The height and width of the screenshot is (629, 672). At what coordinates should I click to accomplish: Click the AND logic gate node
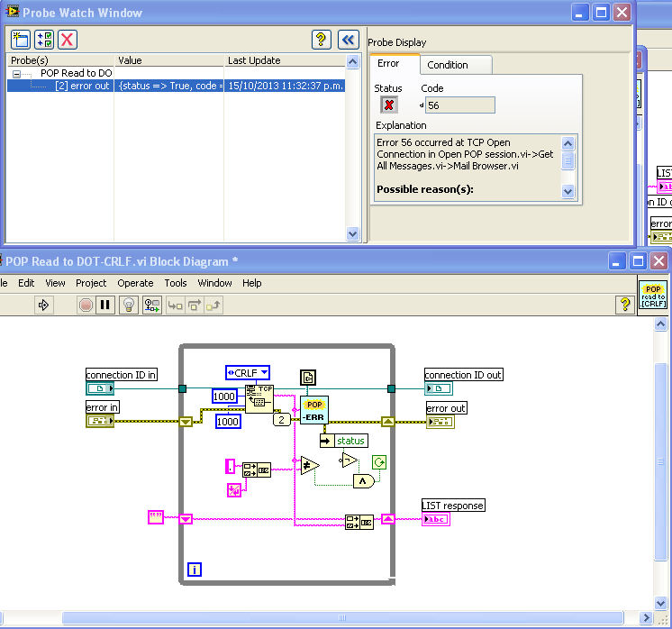(363, 481)
